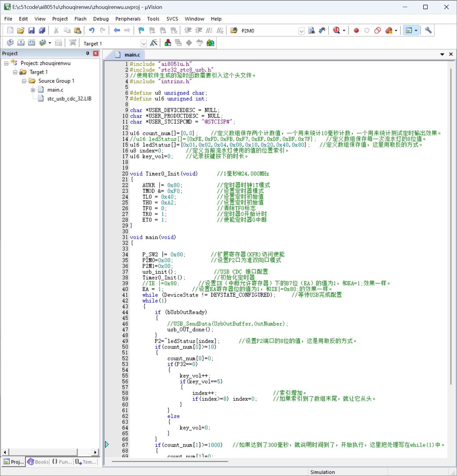Comment out the selection
The image size is (457, 476).
point(209,30)
